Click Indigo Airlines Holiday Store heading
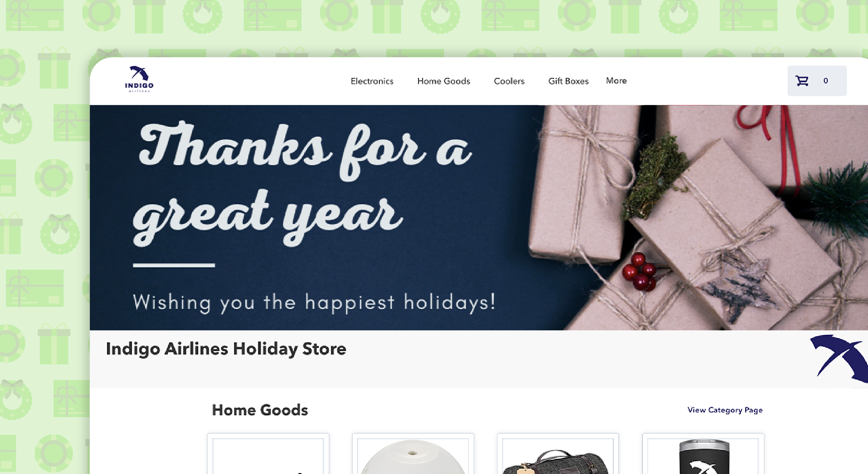 [x=226, y=349]
